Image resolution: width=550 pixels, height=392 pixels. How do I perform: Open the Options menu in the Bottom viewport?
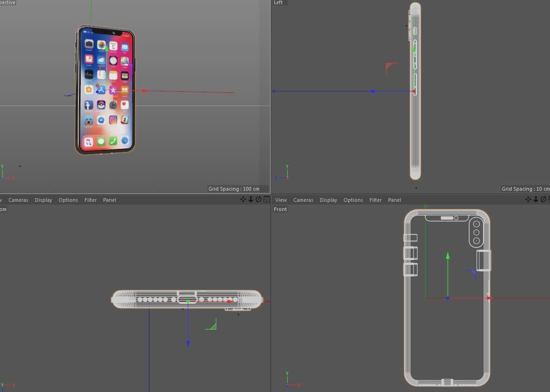[x=68, y=200]
